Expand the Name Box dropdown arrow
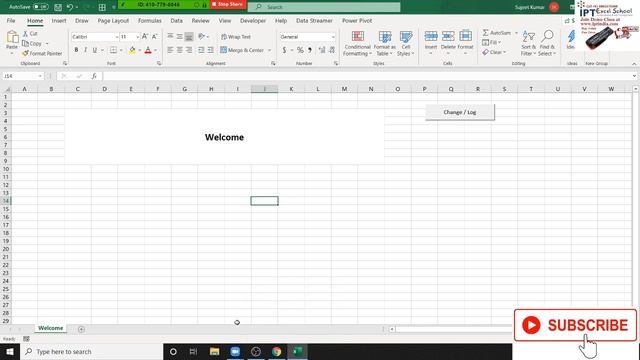 tap(40, 76)
